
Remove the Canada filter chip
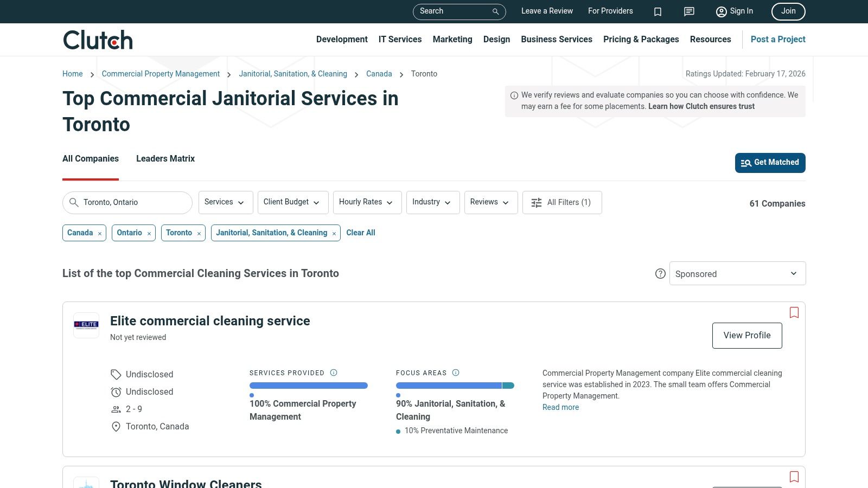click(100, 233)
